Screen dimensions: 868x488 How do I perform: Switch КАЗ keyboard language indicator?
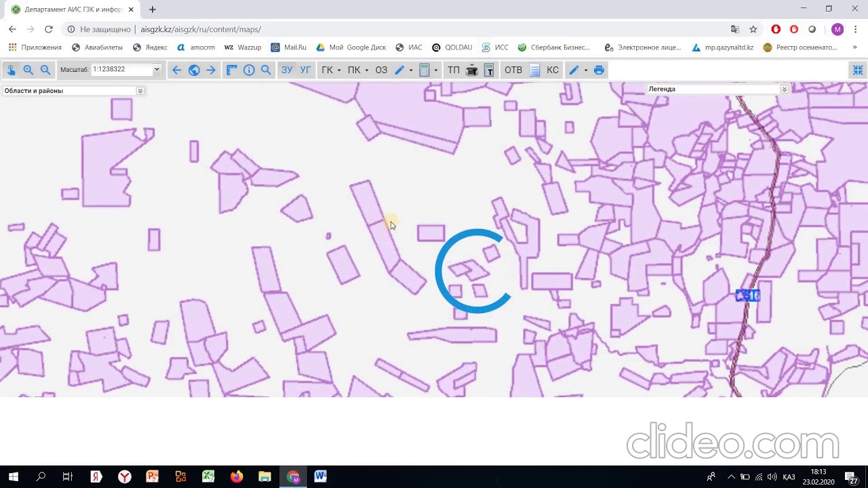point(789,477)
